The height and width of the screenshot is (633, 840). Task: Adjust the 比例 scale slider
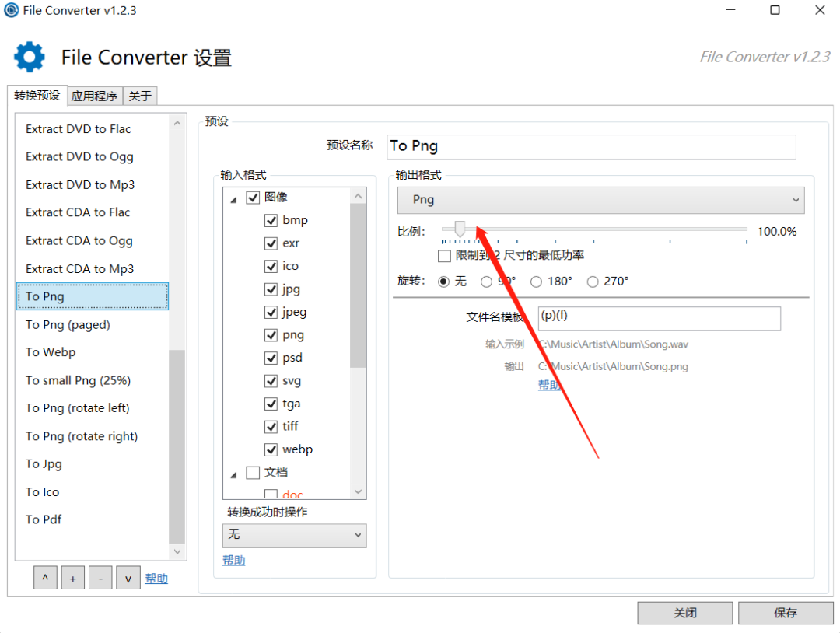pyautogui.click(x=459, y=229)
